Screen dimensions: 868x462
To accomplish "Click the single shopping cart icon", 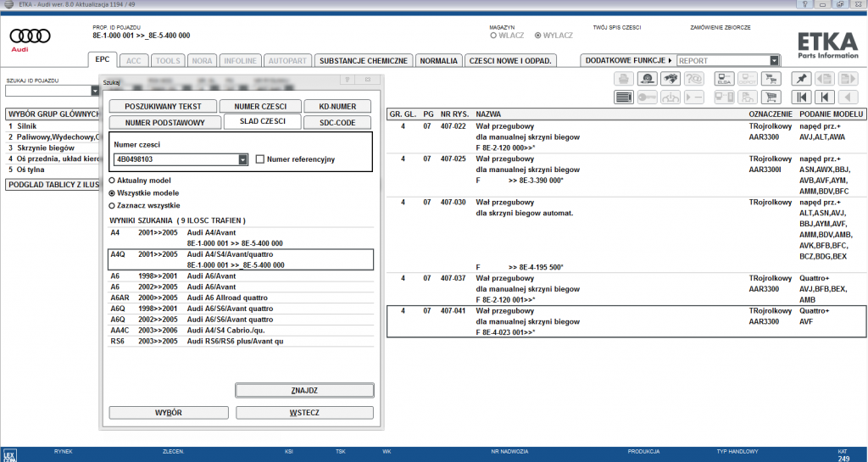I will [x=771, y=97].
